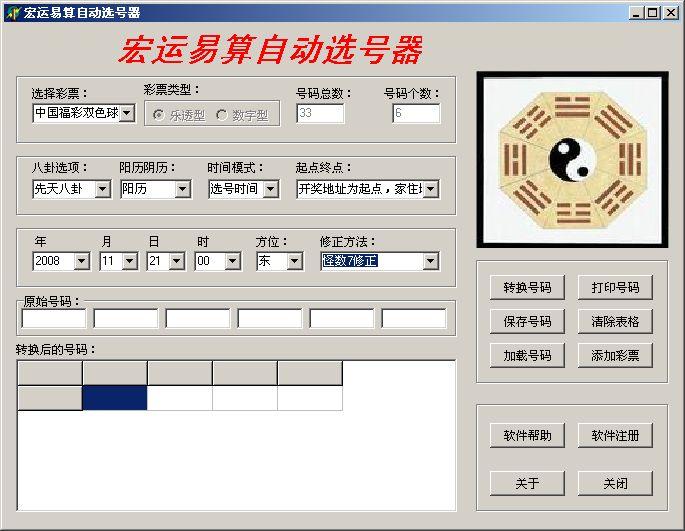This screenshot has width=685, height=531.
Task: Click the first 原始号码 input box
Action: pyautogui.click(x=54, y=318)
